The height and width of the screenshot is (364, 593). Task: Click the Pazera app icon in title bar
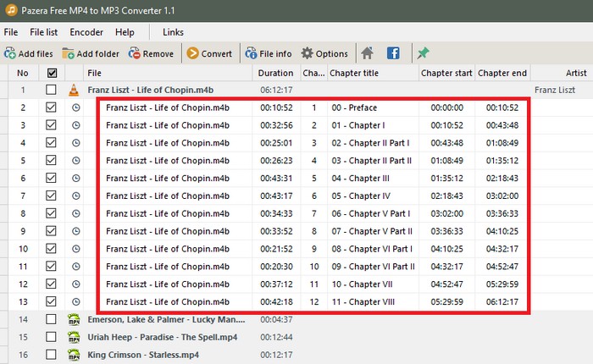pos(11,10)
